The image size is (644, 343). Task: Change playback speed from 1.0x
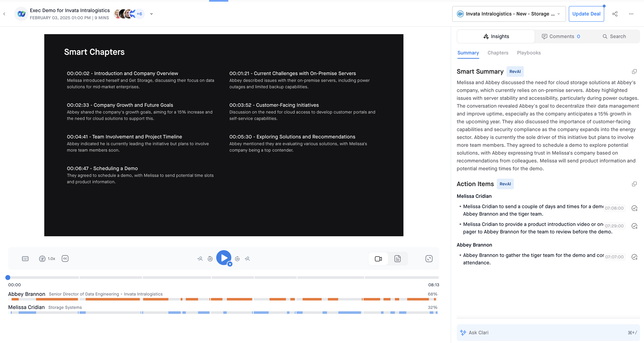47,259
